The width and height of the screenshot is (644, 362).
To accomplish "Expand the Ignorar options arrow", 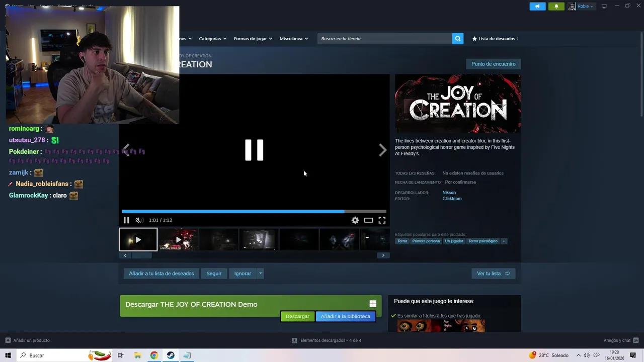I will click(260, 274).
